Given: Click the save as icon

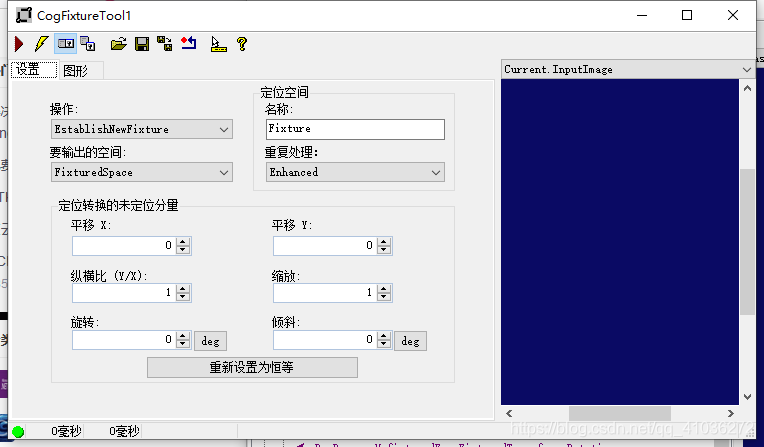Looking at the screenshot, I should [165, 44].
